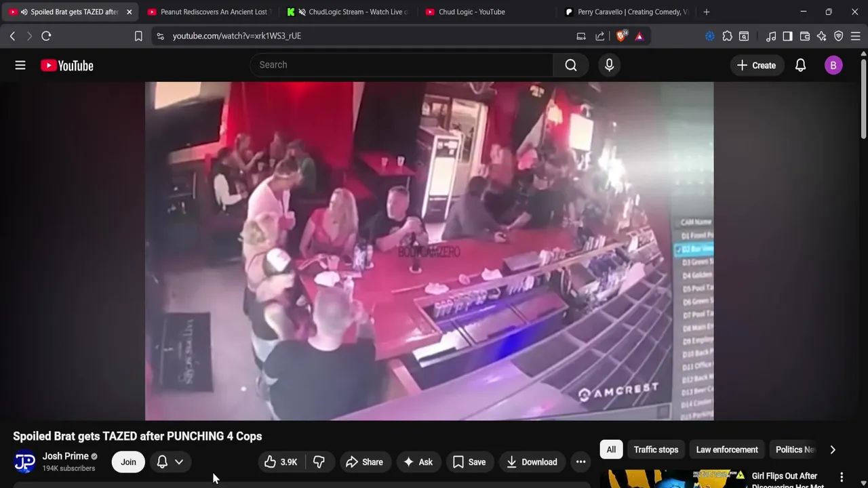The image size is (868, 488).
Task: Open the music note playlist icon
Action: click(771, 36)
